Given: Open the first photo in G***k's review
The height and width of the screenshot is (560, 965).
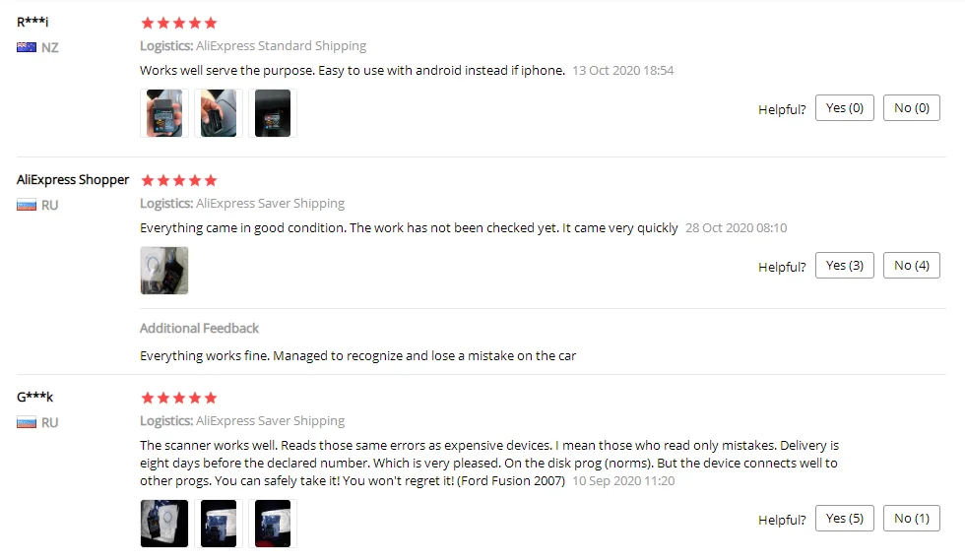Looking at the screenshot, I should click(164, 524).
